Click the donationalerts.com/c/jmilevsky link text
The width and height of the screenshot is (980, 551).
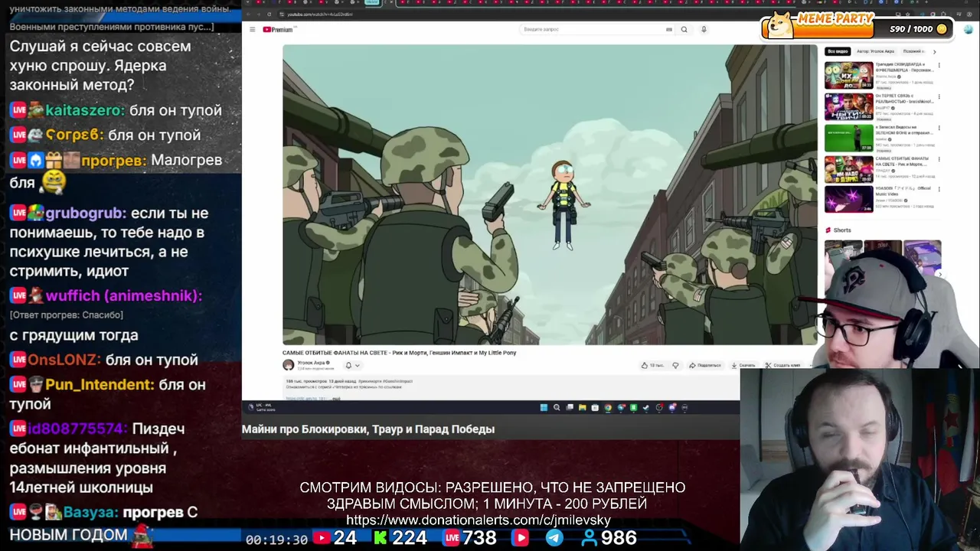(479, 520)
